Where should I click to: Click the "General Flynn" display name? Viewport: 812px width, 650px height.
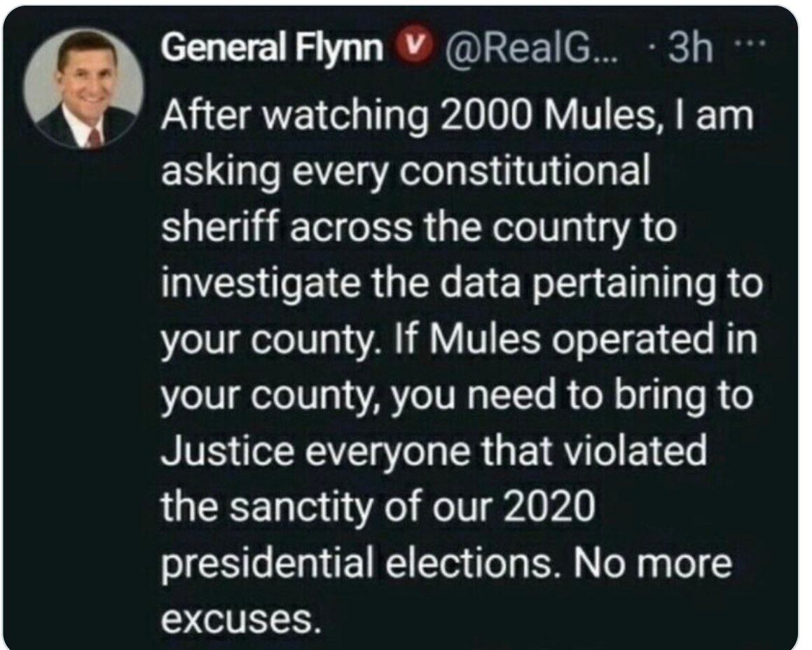(x=273, y=48)
